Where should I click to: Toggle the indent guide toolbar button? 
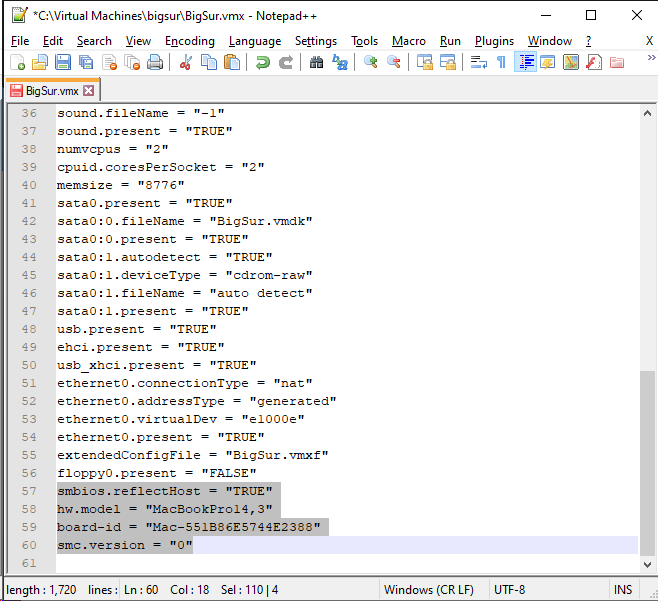click(x=525, y=63)
